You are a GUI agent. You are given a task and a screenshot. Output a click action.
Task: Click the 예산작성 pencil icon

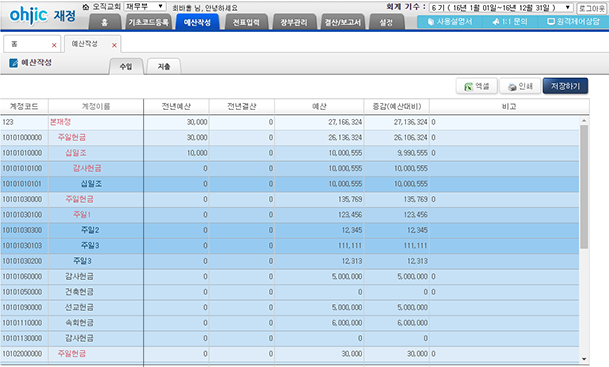(14, 63)
